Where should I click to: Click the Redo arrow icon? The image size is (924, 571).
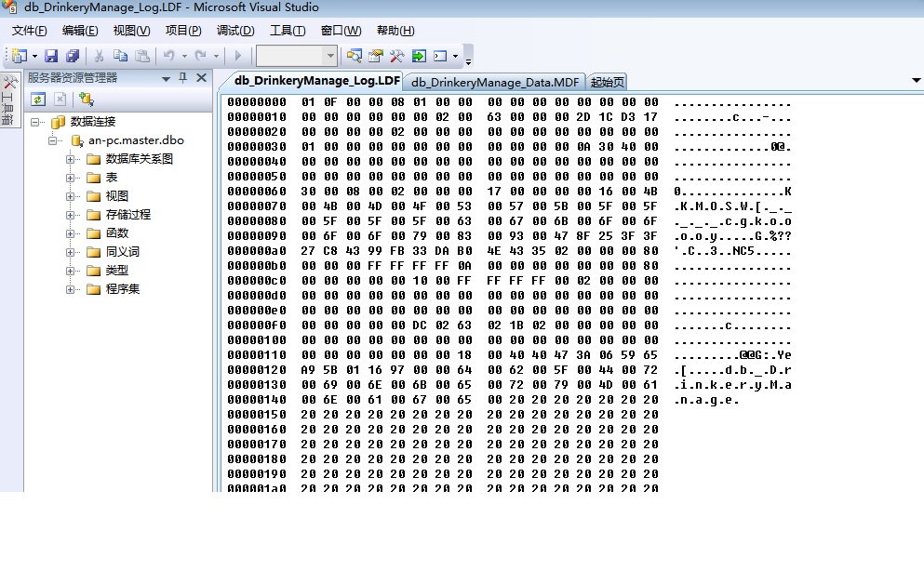click(x=201, y=56)
